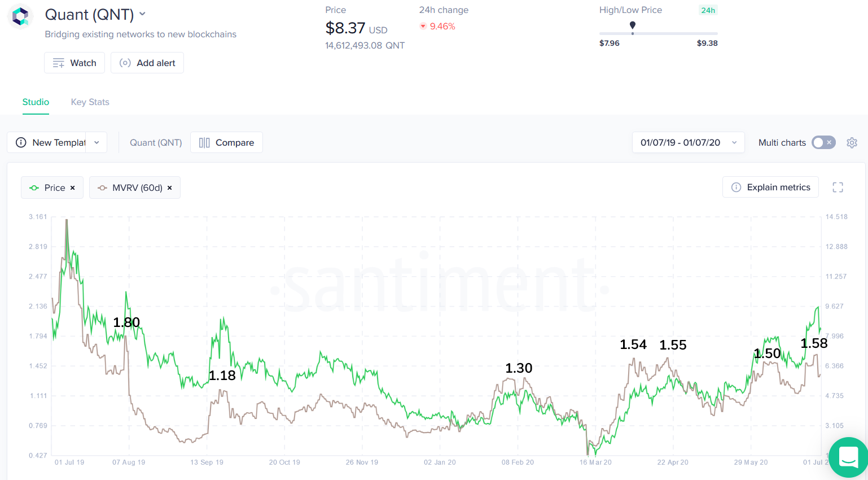This screenshot has height=480, width=868.
Task: Click the 3.161 left axis value
Action: [x=38, y=217]
